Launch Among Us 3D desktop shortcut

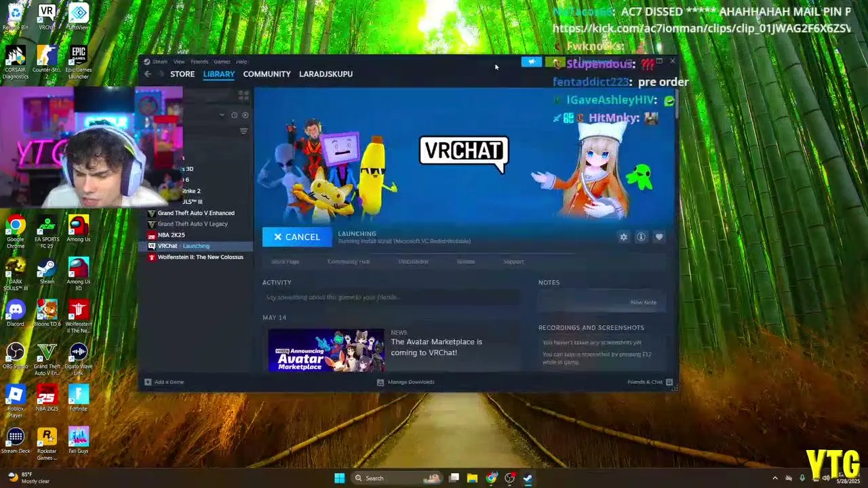[x=79, y=274]
